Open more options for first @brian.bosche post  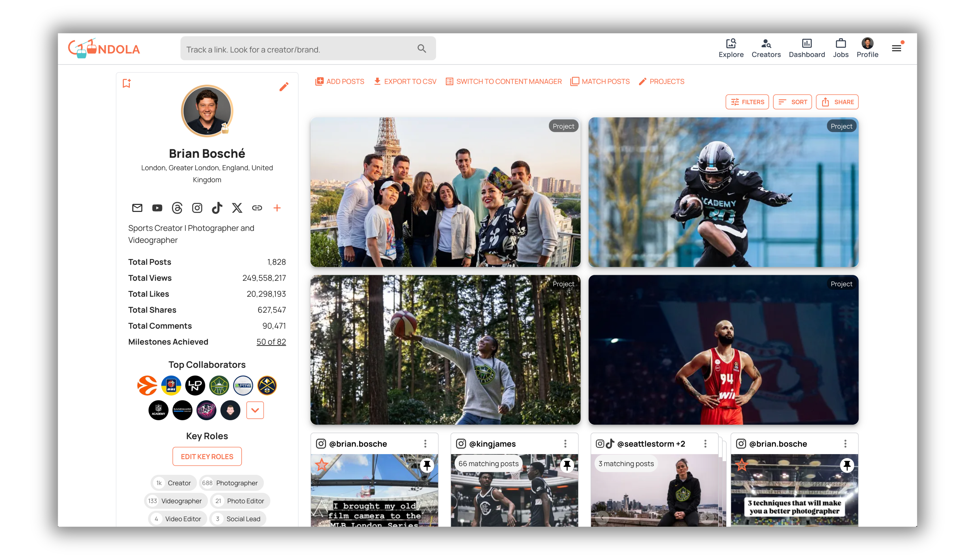(x=425, y=444)
